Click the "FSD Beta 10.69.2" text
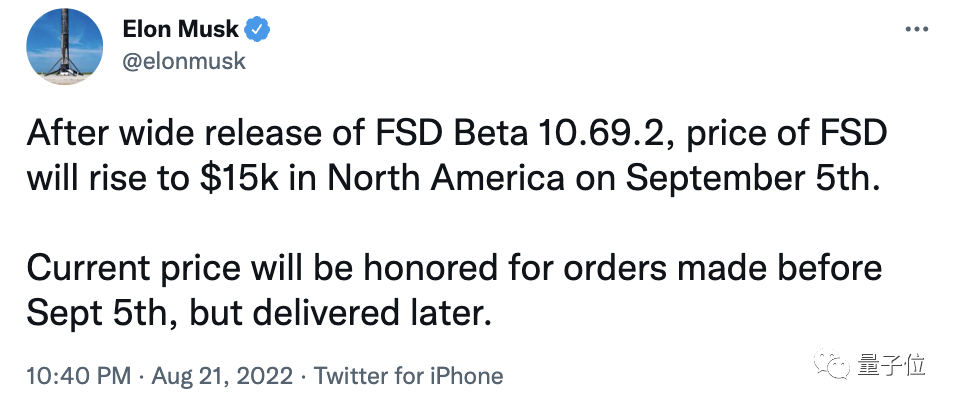The image size is (956, 406). tap(478, 135)
